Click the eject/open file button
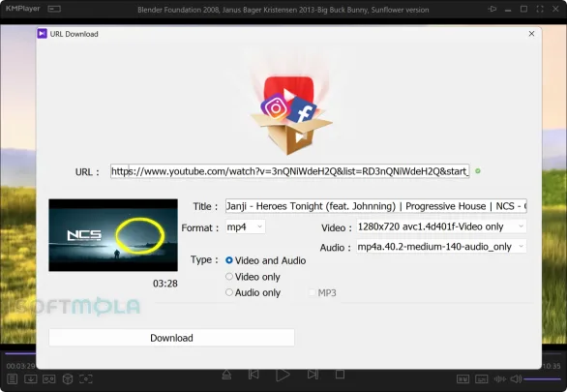 coord(226,375)
